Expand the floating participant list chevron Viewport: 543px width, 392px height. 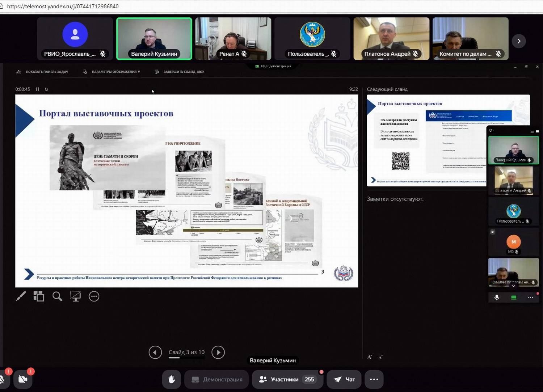click(x=513, y=286)
